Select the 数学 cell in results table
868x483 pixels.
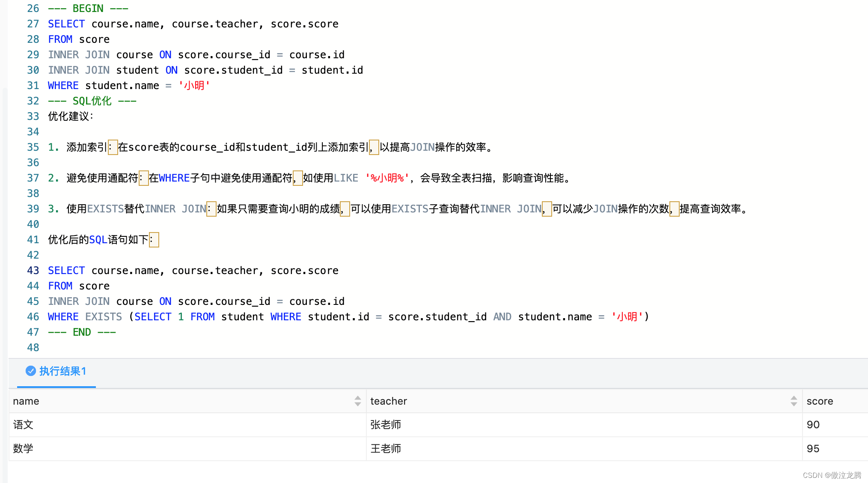23,448
